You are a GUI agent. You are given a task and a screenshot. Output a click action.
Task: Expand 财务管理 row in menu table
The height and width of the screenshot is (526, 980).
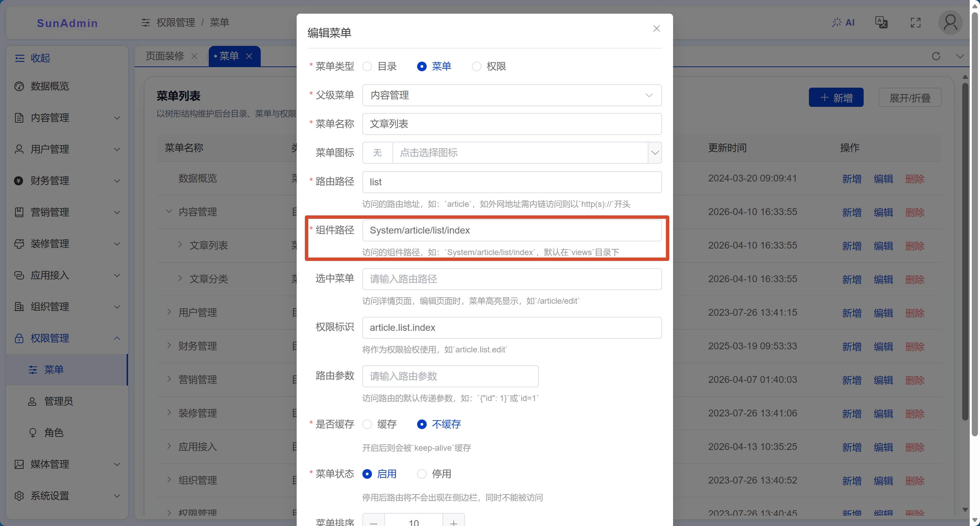pos(169,346)
